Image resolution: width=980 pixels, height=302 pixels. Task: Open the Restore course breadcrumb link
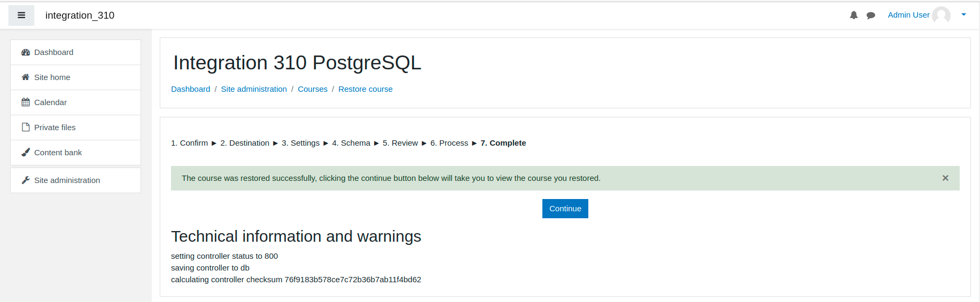pyautogui.click(x=365, y=89)
